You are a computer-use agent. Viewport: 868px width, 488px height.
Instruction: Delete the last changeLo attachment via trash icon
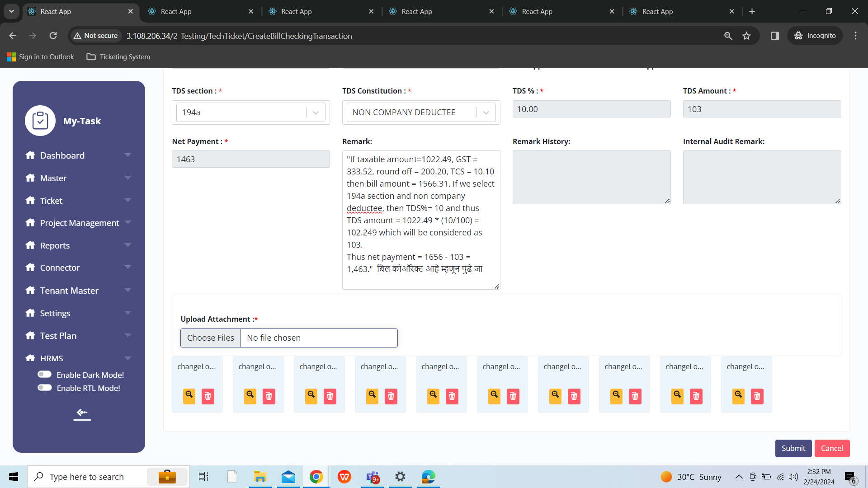tap(757, 396)
